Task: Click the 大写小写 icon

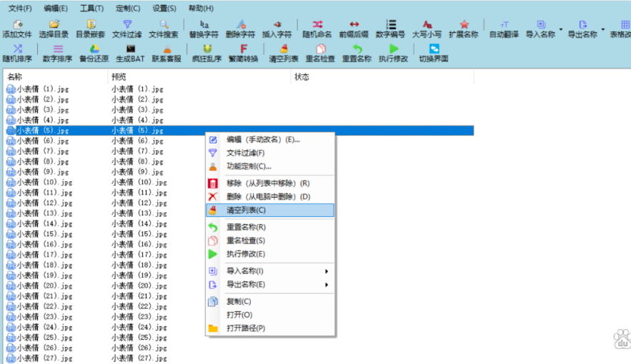Action: (x=427, y=25)
